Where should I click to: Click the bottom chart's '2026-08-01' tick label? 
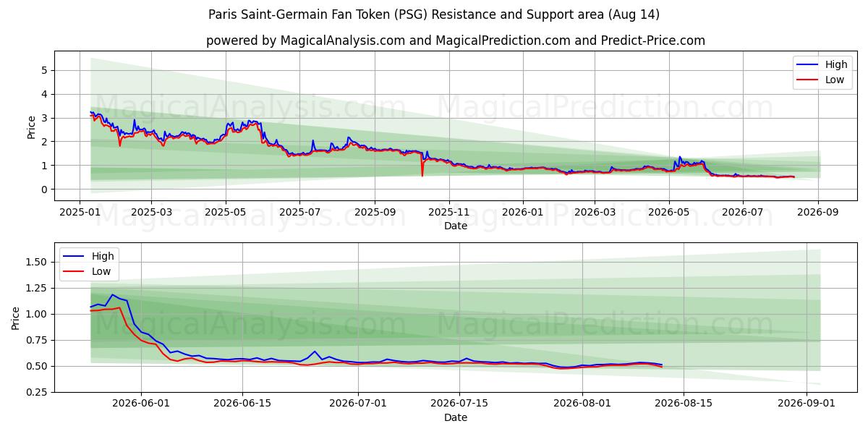point(582,404)
